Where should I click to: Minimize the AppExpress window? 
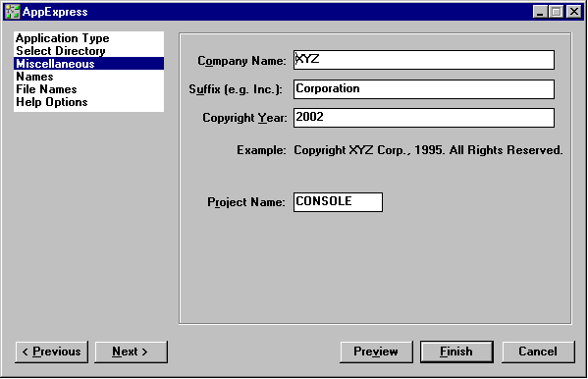click(540, 12)
